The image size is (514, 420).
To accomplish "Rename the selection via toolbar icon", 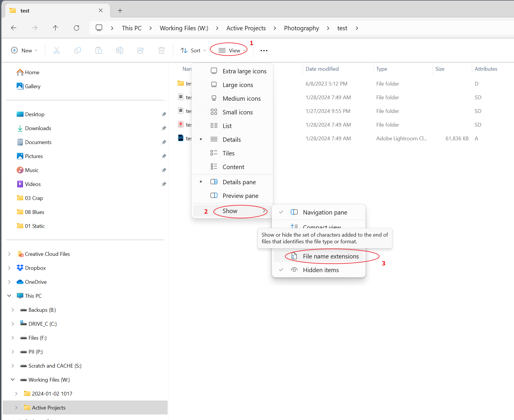I will click(x=120, y=50).
